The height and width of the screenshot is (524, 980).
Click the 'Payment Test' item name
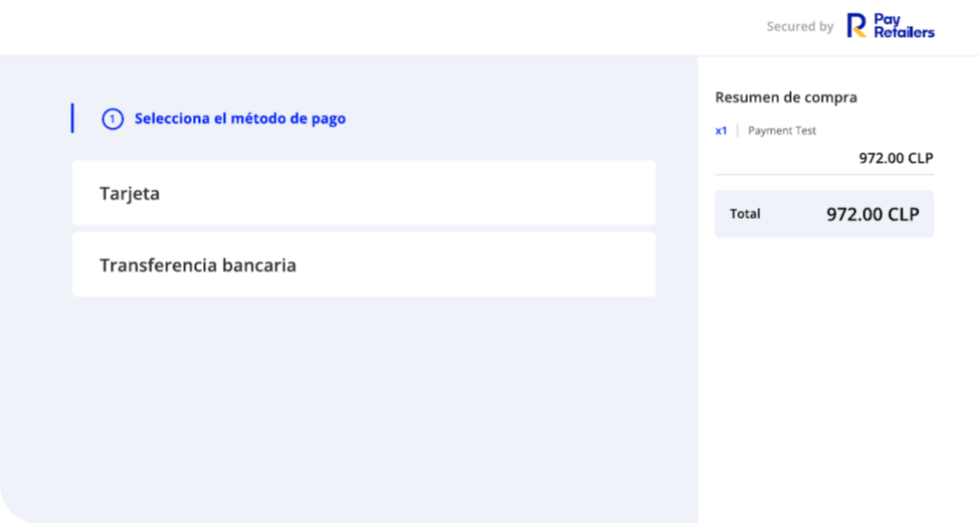782,130
